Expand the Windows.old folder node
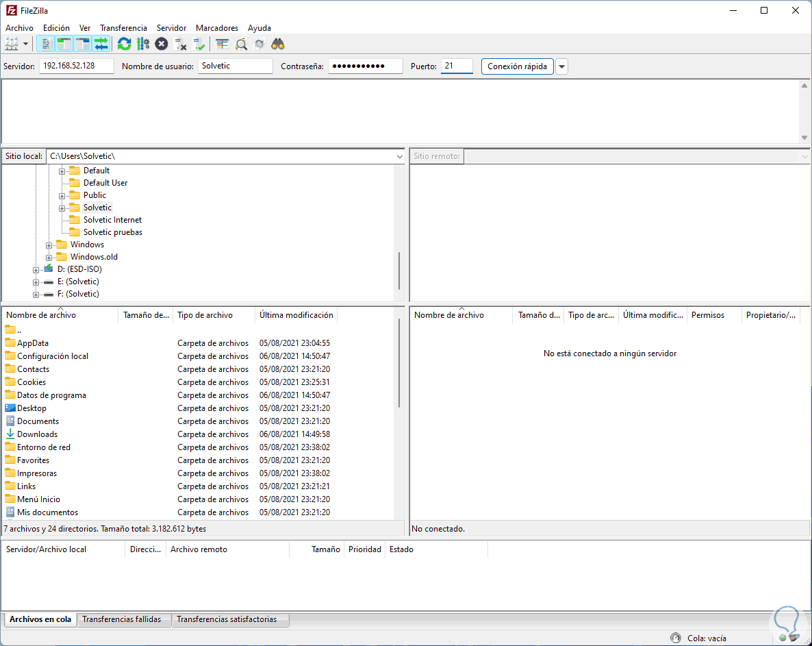 point(49,258)
